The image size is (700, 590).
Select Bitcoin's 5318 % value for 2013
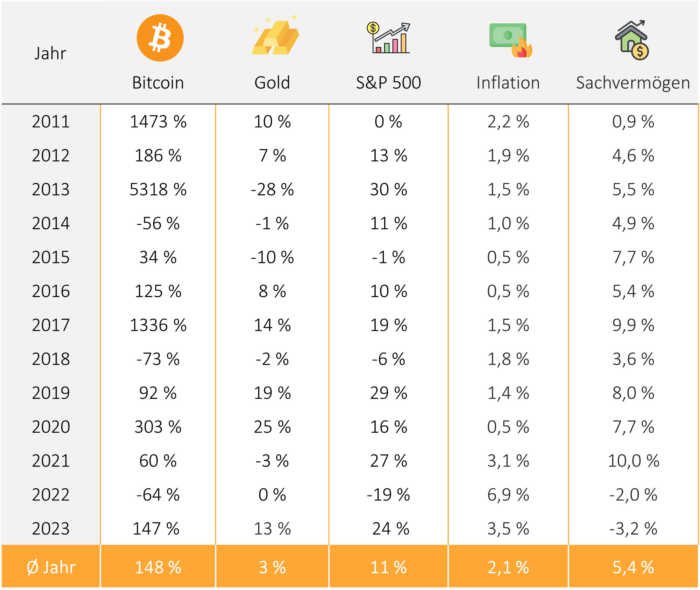tap(158, 189)
